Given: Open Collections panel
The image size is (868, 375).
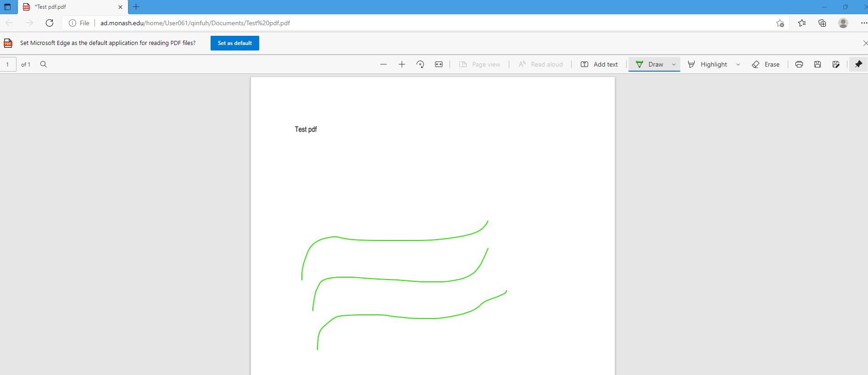Looking at the screenshot, I should pos(822,23).
